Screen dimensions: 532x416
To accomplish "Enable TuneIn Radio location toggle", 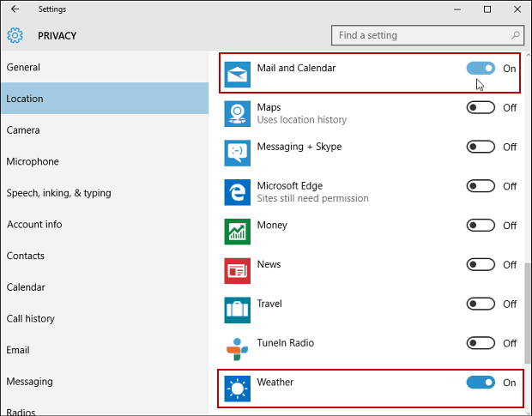I will (x=481, y=343).
